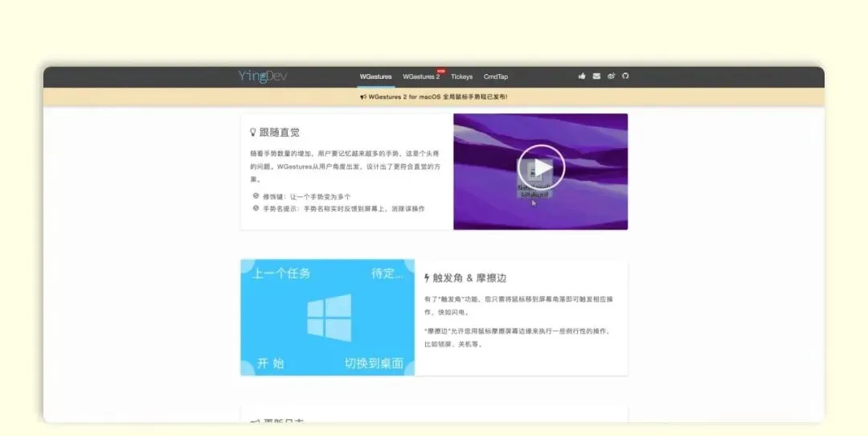Click the 上一个任务 corner label
868x436 pixels.
[281, 274]
